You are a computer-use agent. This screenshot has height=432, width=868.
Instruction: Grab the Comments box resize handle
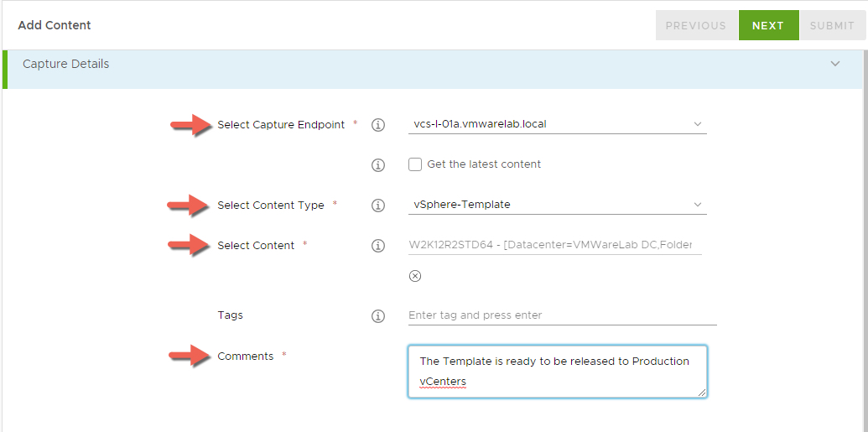tap(703, 393)
